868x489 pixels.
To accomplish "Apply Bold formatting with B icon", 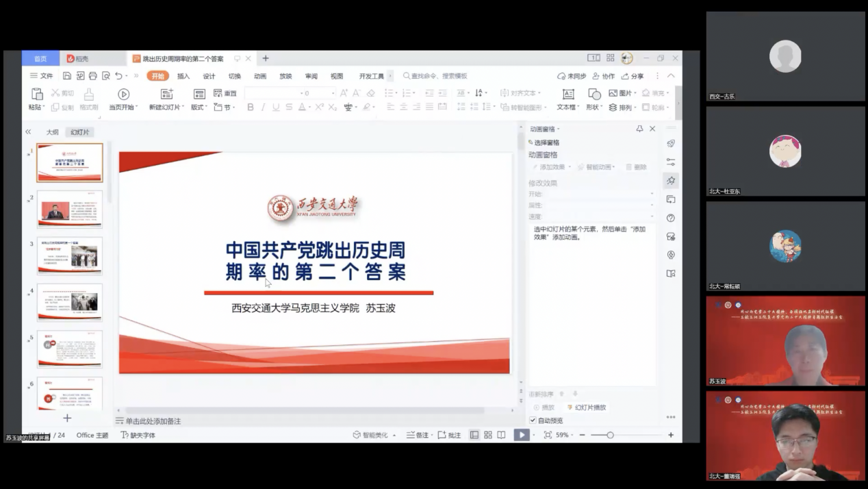I will (251, 108).
